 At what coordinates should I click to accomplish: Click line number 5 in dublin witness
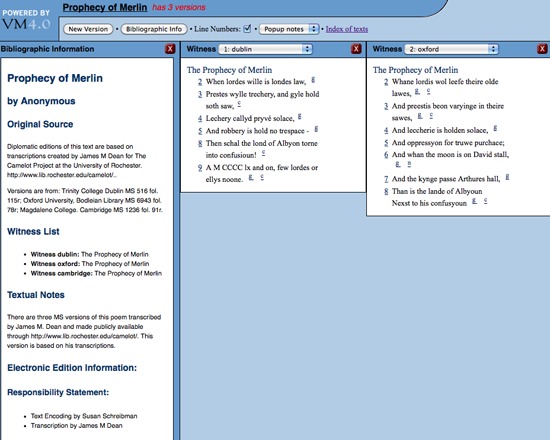[x=200, y=131]
